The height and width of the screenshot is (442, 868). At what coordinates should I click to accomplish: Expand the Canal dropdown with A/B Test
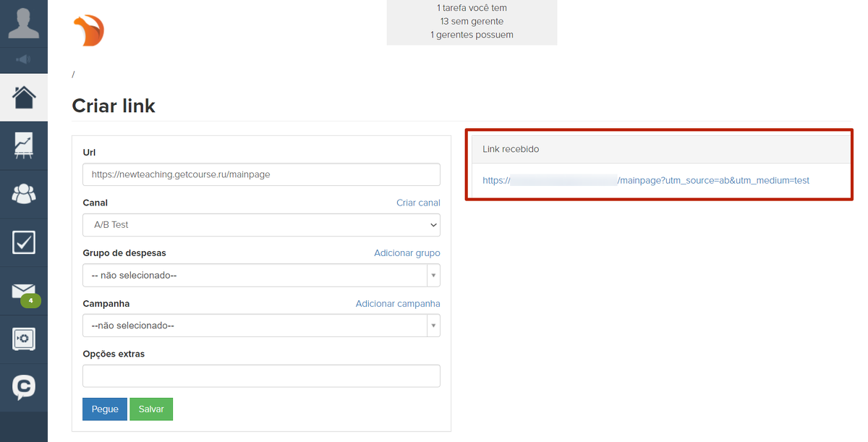[x=261, y=225]
